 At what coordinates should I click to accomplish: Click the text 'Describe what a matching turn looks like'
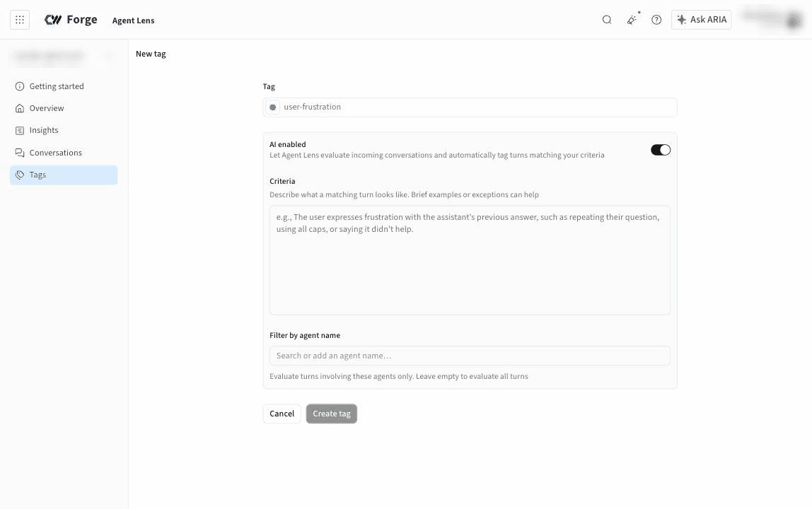point(339,194)
